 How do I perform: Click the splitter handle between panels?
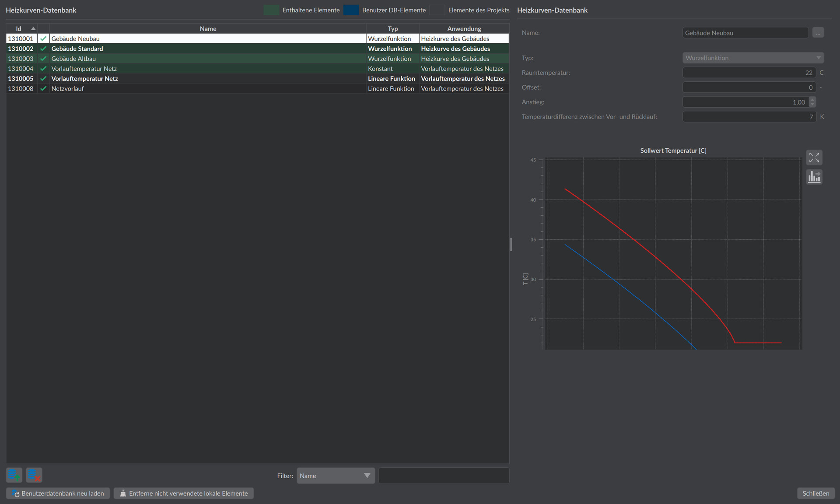coord(511,244)
